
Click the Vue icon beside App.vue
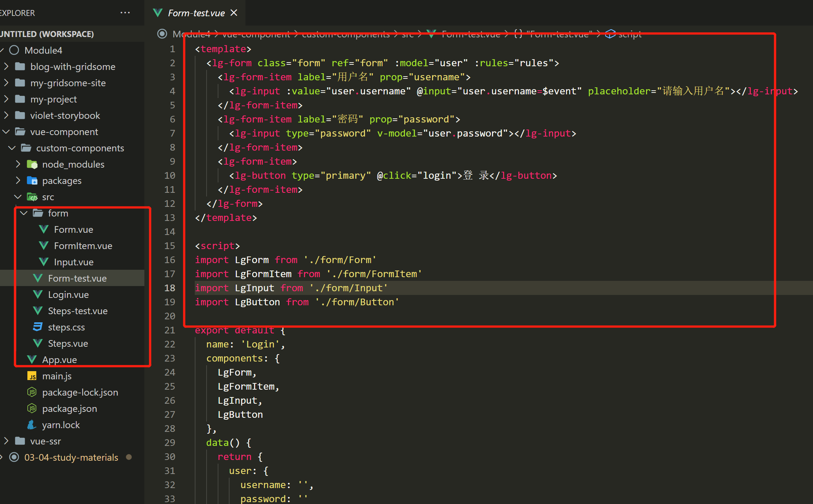pyautogui.click(x=32, y=360)
